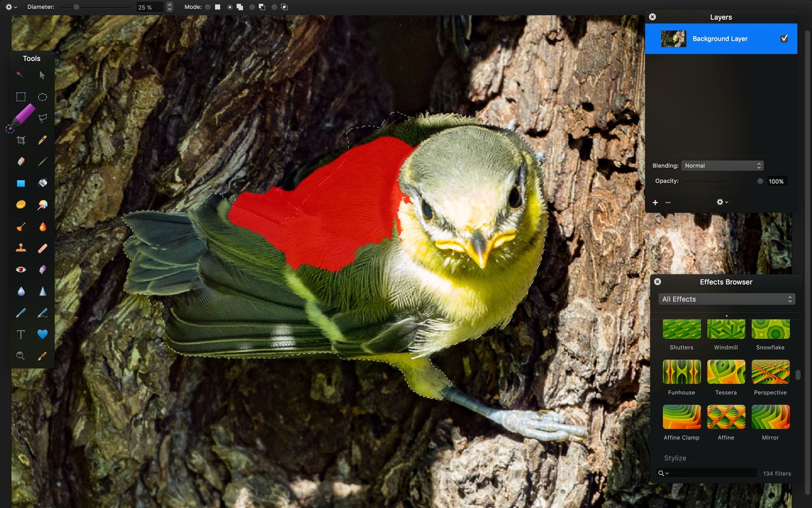Close the Effects Browser panel
Image resolution: width=812 pixels, height=508 pixels.
coord(657,282)
